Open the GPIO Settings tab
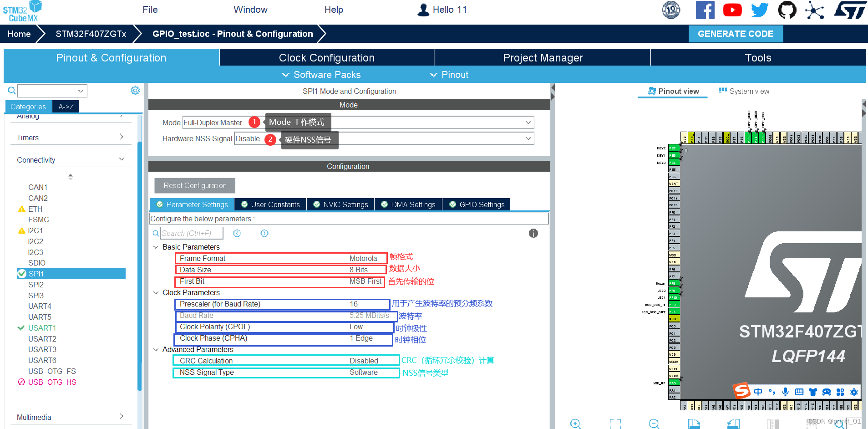This screenshot has height=429, width=868. 477,204
